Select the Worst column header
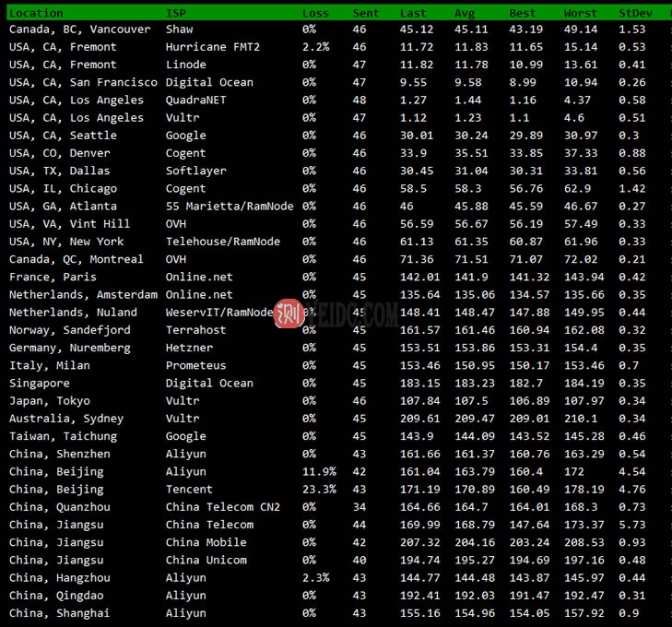The height and width of the screenshot is (627, 672). [582, 13]
